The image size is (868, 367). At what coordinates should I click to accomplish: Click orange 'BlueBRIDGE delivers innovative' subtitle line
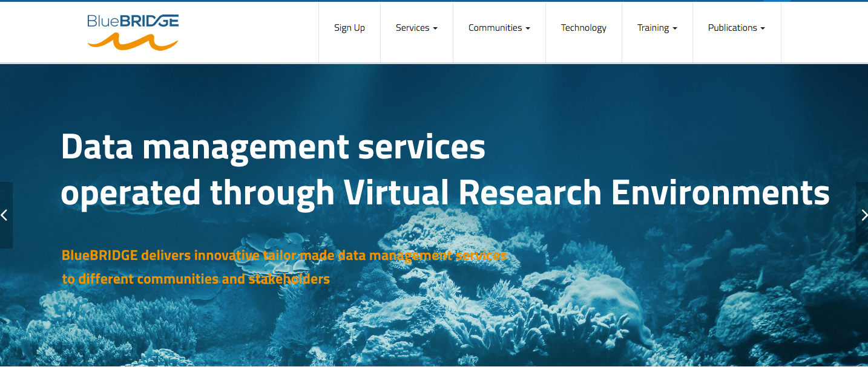tap(284, 255)
